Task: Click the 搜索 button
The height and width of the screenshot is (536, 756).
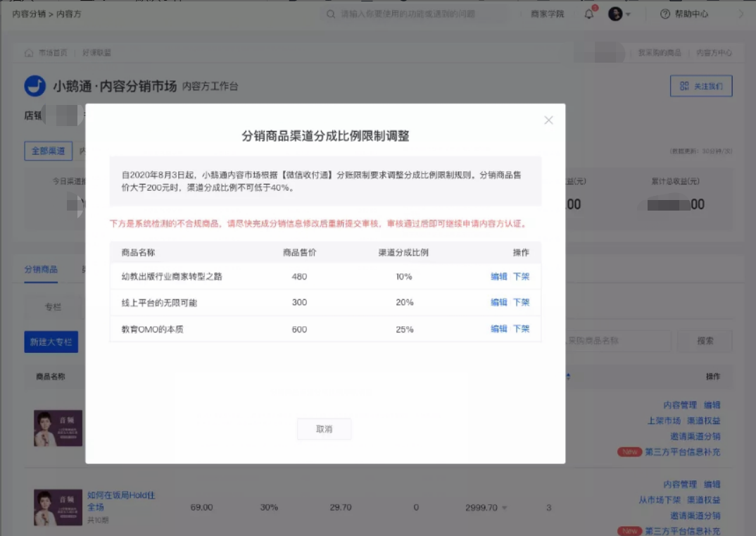Action: pos(705,341)
